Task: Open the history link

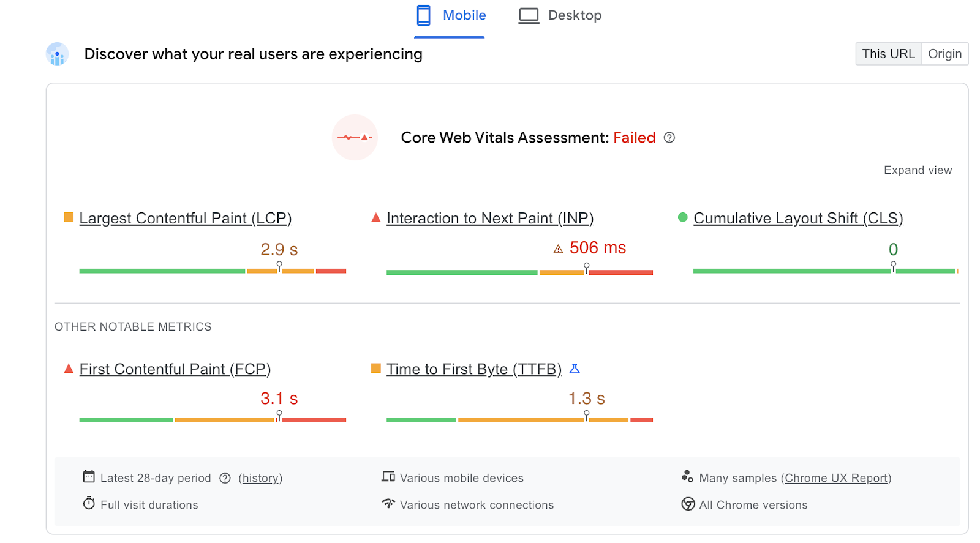Action: pyautogui.click(x=260, y=478)
